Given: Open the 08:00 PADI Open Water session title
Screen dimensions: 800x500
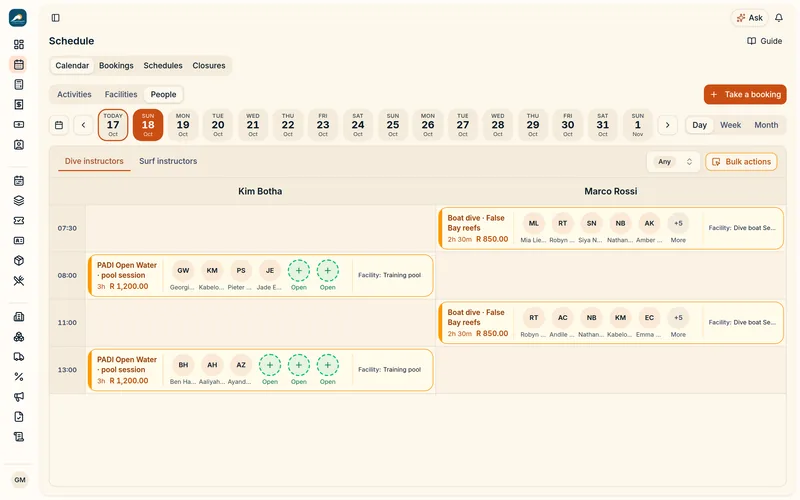Looking at the screenshot, I should tap(127, 270).
